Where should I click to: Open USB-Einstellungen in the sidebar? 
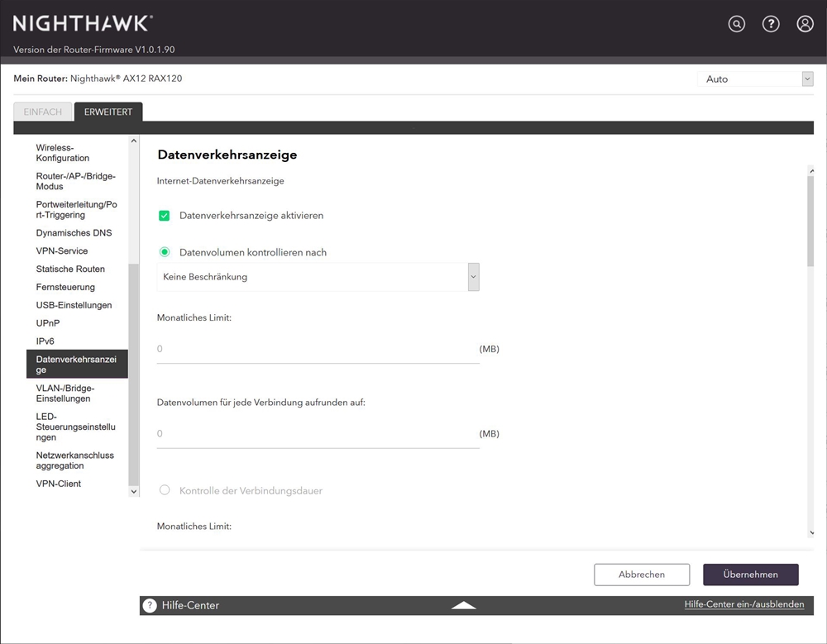(x=74, y=305)
